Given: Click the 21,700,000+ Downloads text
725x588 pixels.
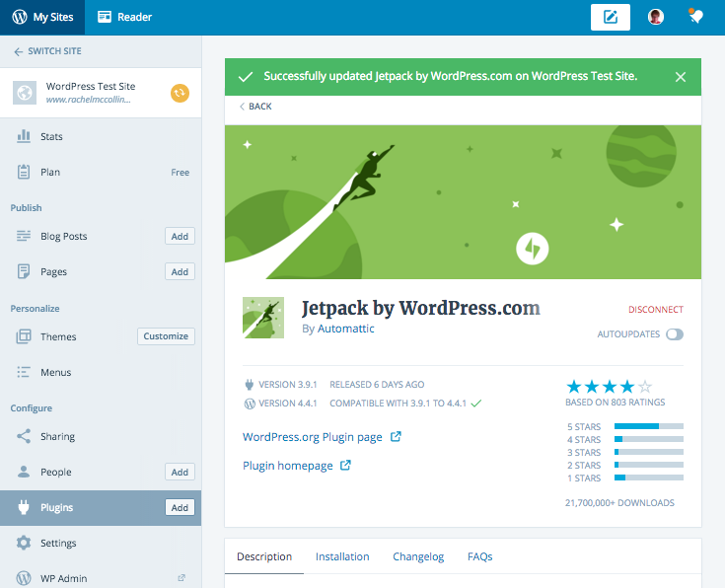Looking at the screenshot, I should pyautogui.click(x=619, y=502).
